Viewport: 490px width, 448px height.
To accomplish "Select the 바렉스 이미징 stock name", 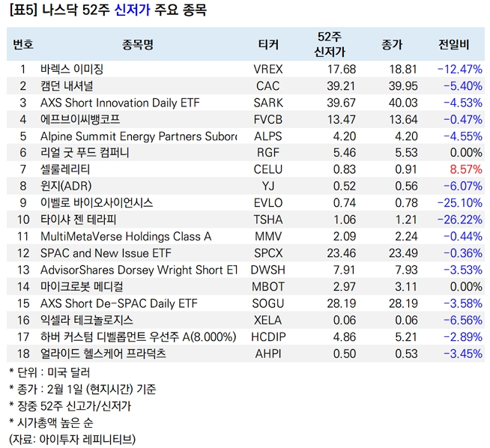I will (72, 69).
